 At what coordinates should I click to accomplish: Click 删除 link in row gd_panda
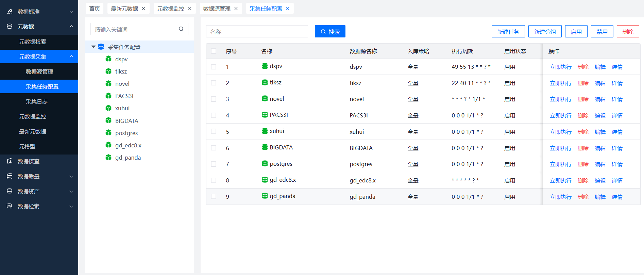click(583, 197)
